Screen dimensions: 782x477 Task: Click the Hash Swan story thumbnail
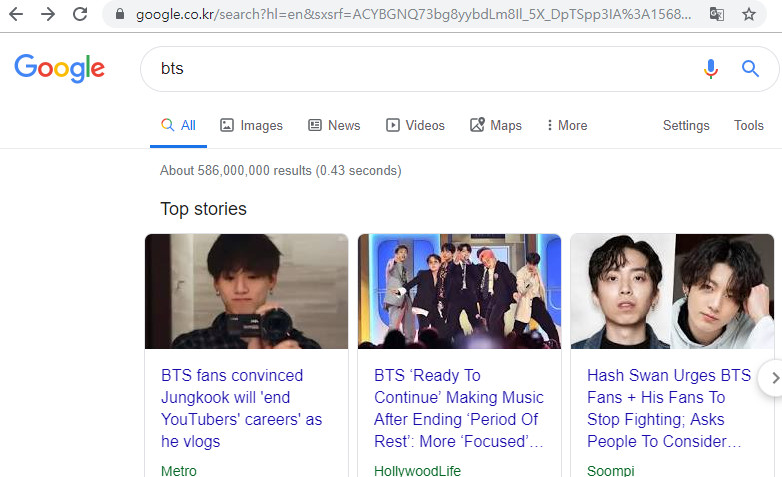672,291
